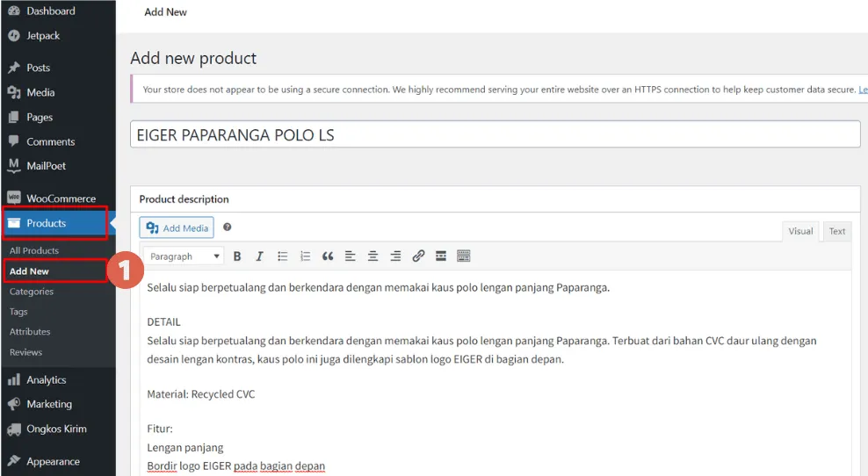Open product Categories submenu
This screenshot has height=476, width=868.
32,292
